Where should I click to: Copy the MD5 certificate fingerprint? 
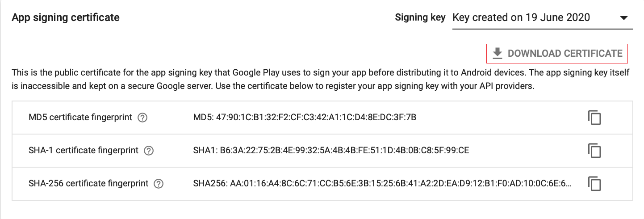pos(594,118)
